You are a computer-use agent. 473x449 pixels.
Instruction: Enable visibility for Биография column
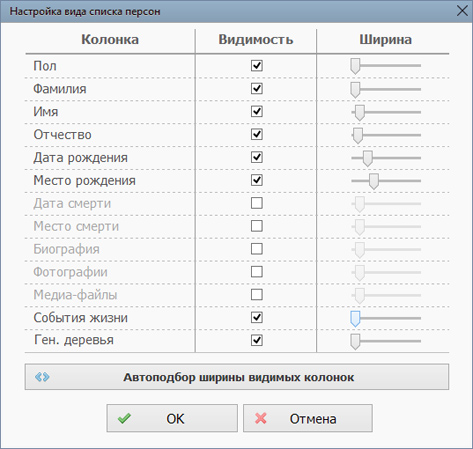(257, 249)
